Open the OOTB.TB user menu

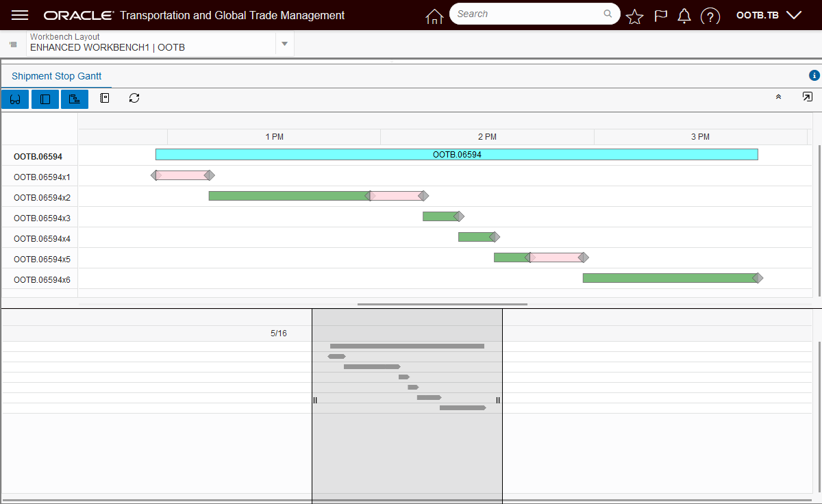[769, 15]
